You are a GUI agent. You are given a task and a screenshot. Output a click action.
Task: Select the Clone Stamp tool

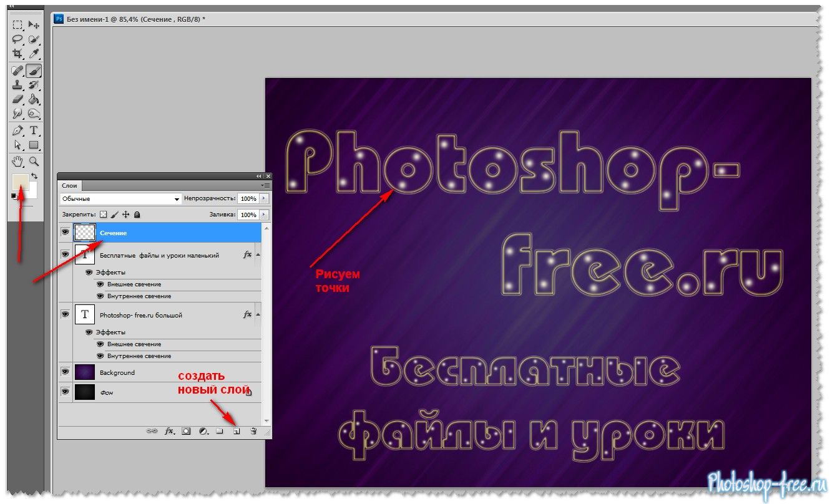[17, 85]
